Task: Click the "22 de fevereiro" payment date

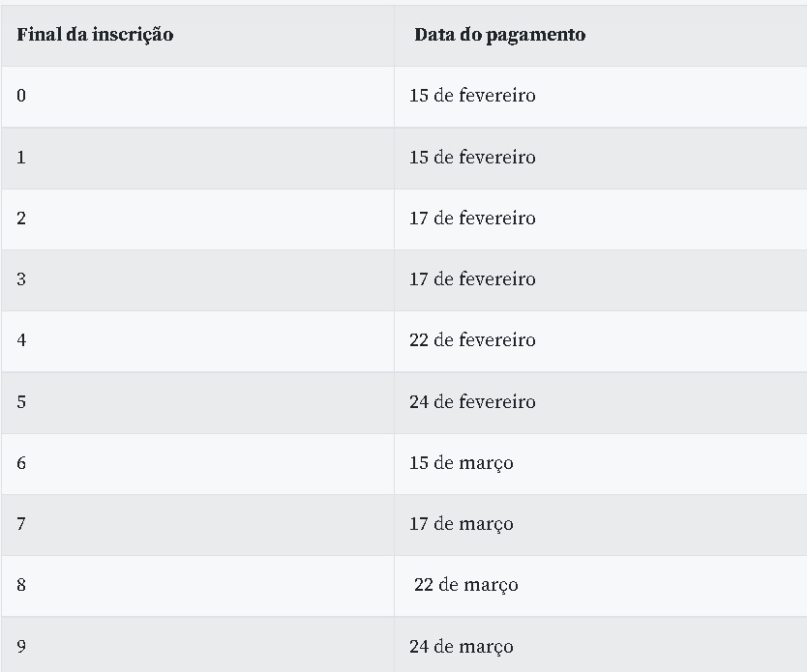Action: click(472, 340)
